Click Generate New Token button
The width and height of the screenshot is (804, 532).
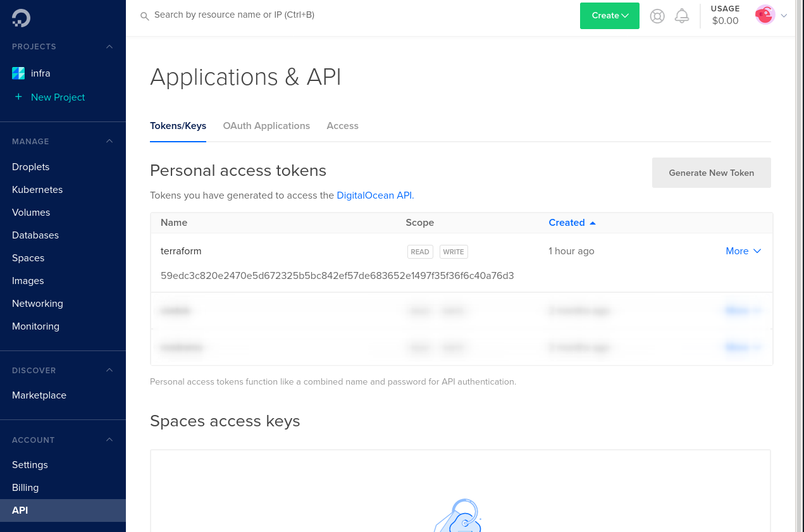point(712,173)
